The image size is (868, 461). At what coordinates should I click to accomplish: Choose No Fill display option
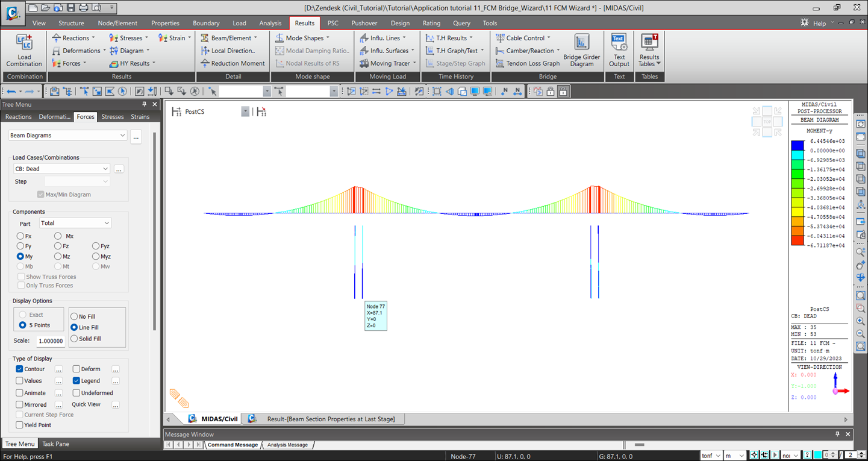74,316
